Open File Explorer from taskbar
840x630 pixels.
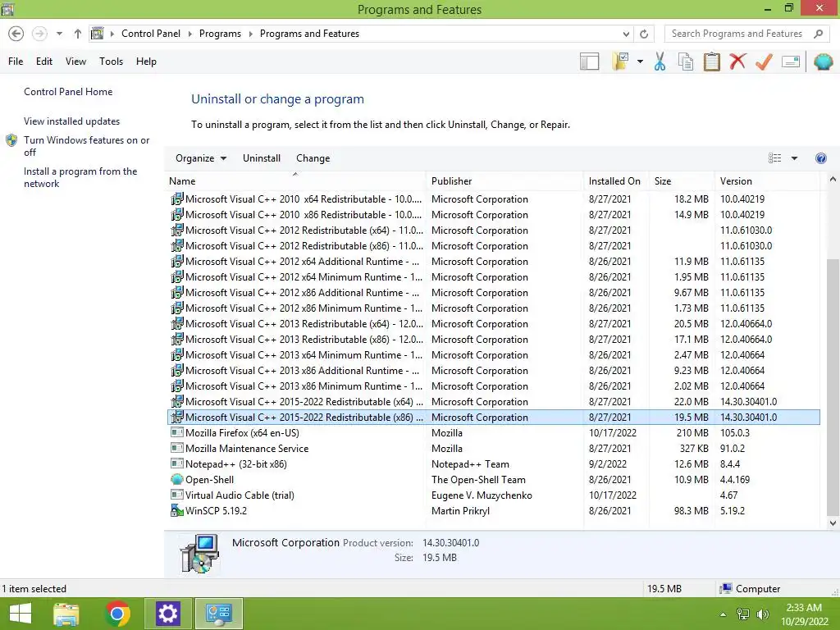pos(66,614)
